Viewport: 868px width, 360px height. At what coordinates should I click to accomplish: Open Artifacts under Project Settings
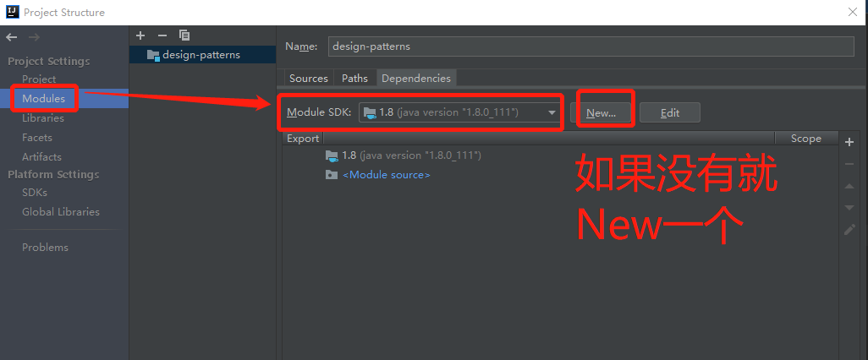coord(41,156)
